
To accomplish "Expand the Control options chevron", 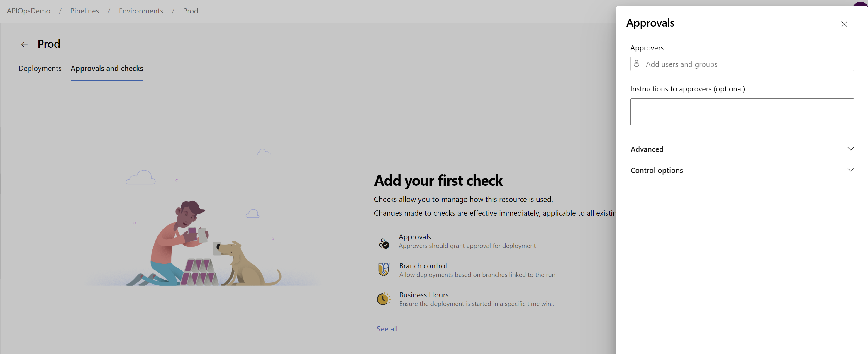I will pyautogui.click(x=850, y=170).
